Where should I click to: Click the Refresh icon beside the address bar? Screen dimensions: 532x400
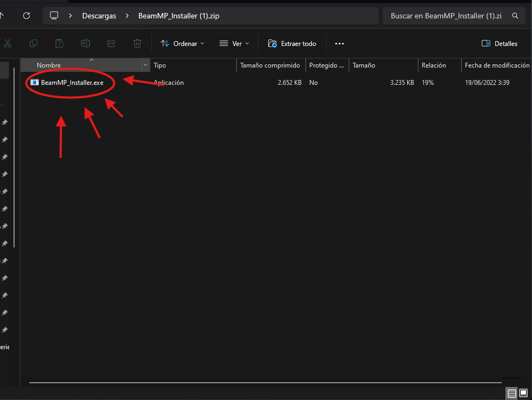(26, 16)
